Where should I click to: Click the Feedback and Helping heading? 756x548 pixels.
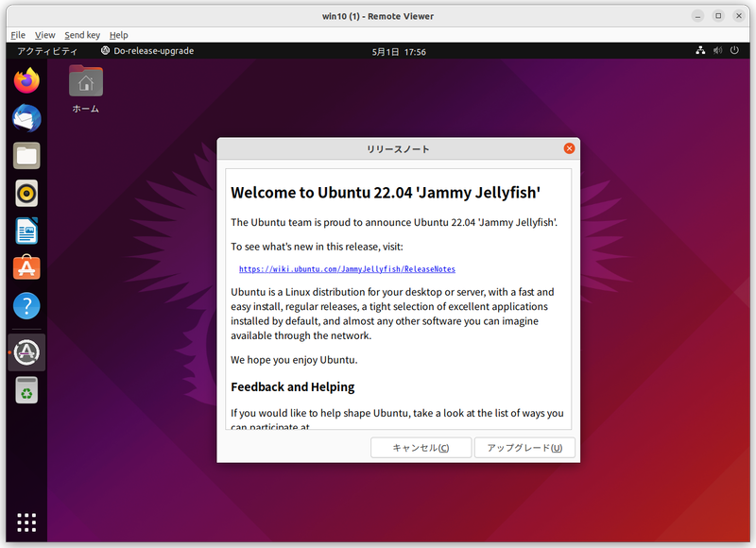[x=293, y=387]
